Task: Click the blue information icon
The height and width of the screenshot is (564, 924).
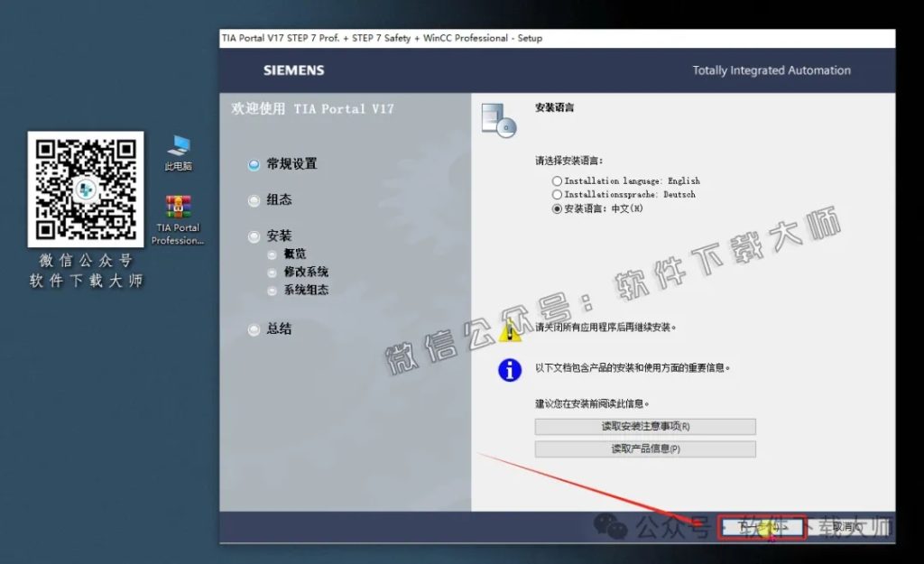Action: pos(510,370)
